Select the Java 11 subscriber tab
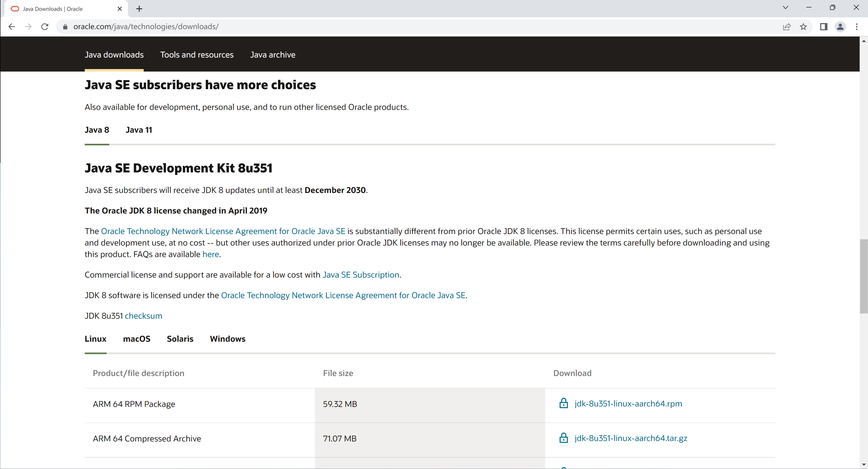 pyautogui.click(x=139, y=129)
